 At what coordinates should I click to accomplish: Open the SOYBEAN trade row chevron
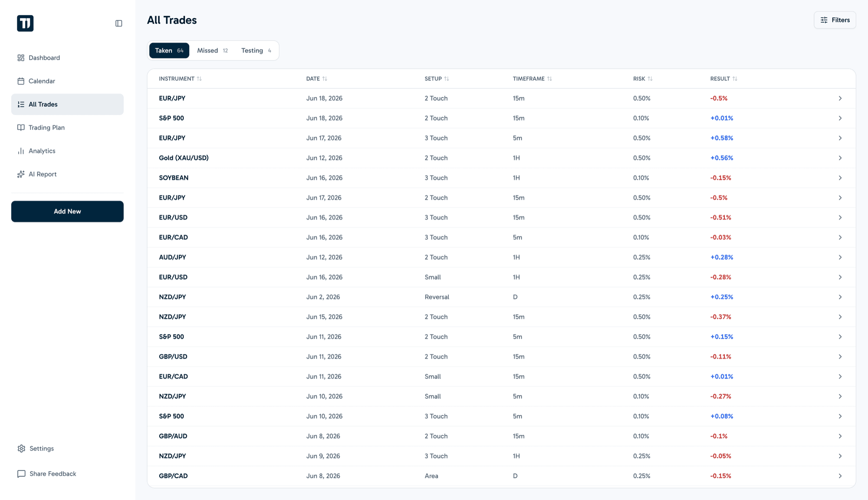(x=840, y=178)
